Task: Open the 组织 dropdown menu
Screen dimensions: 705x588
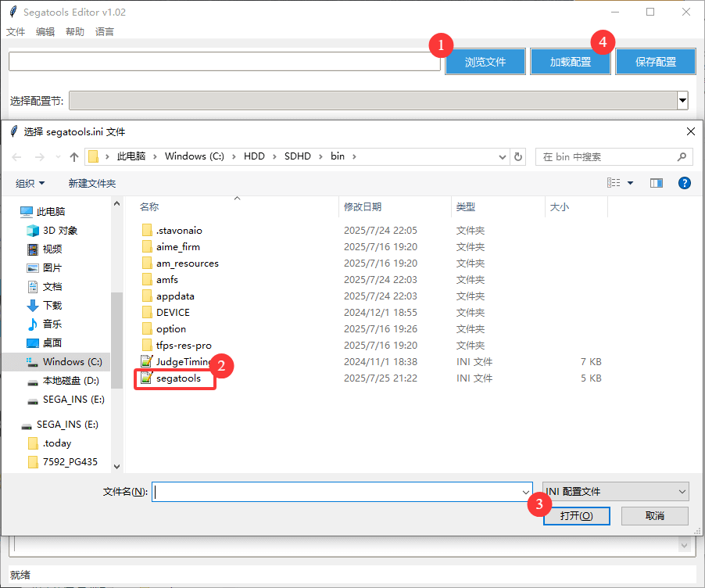Action: pos(30,183)
